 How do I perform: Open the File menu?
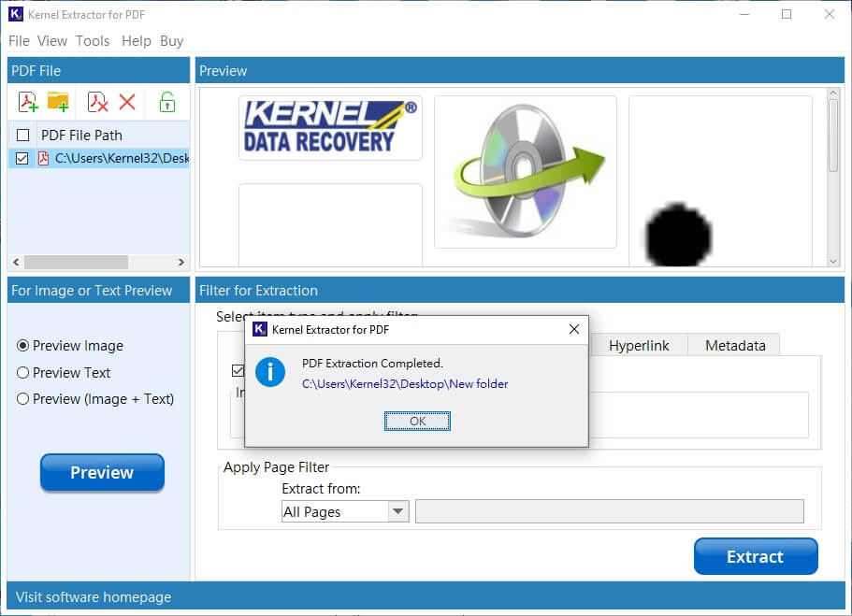coord(19,41)
